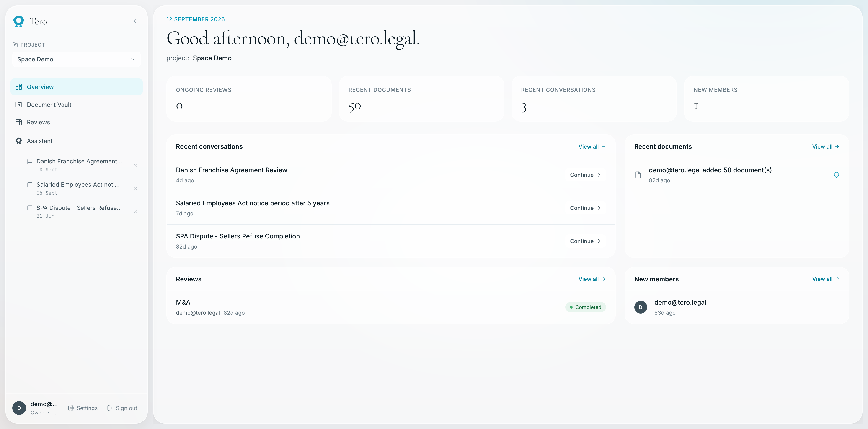This screenshot has height=429, width=868.
Task: Click the New Members stat card
Action: click(767, 99)
